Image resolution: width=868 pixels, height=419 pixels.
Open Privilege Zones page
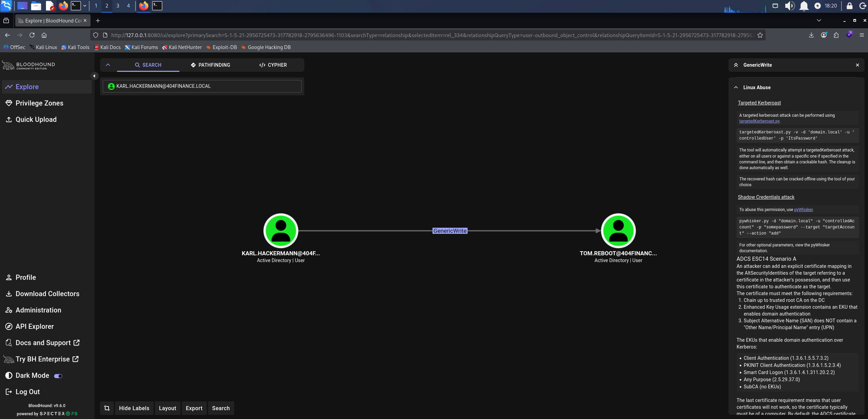tap(47, 103)
